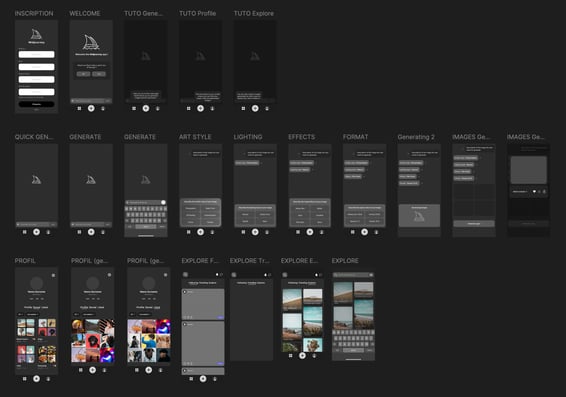
Task: Click the plus button in WELCOME frame
Action: 91,108
